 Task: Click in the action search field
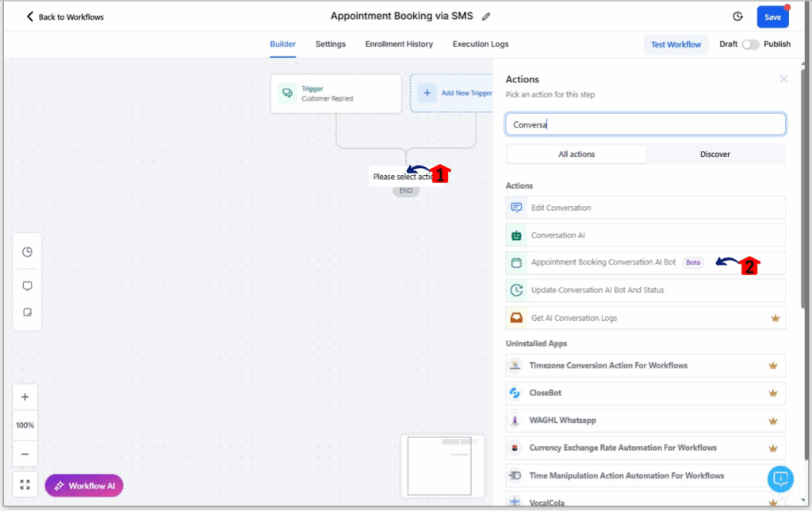[645, 124]
